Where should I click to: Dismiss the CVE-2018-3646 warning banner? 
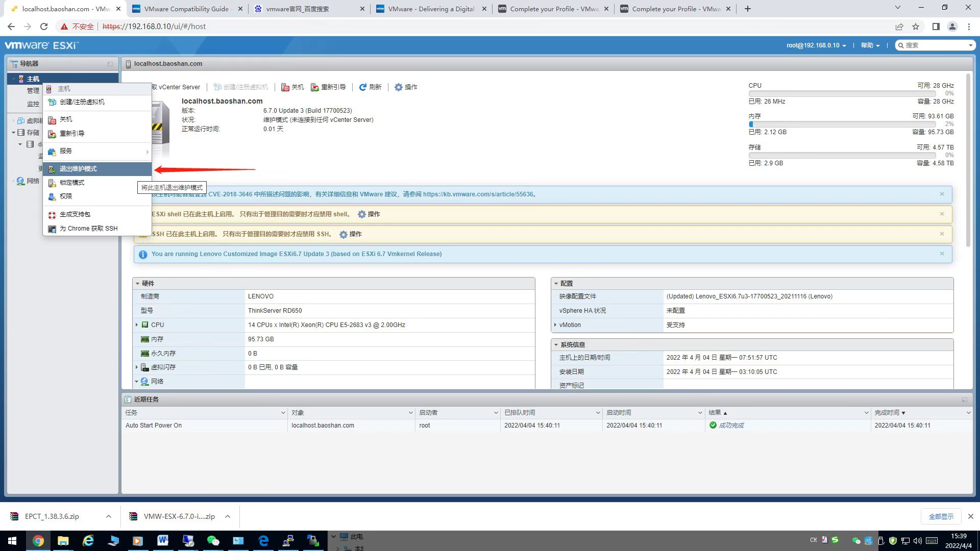942,194
